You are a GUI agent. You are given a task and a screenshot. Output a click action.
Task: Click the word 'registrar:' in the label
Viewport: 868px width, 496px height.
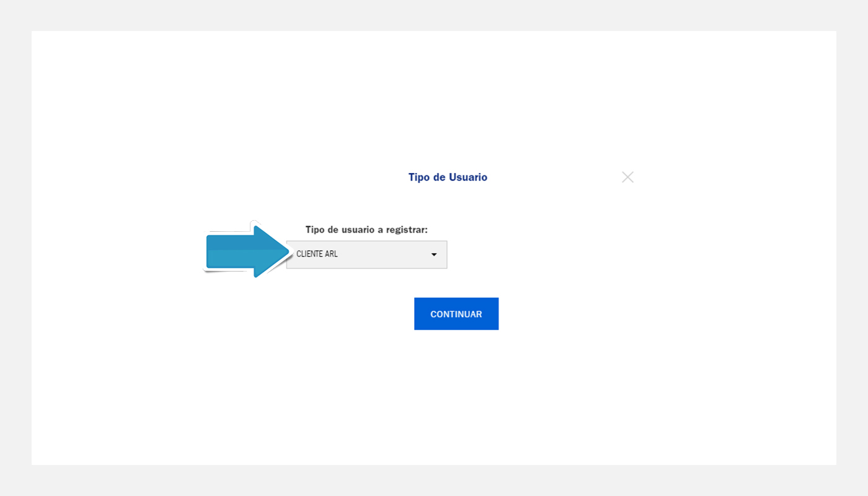[x=407, y=230]
